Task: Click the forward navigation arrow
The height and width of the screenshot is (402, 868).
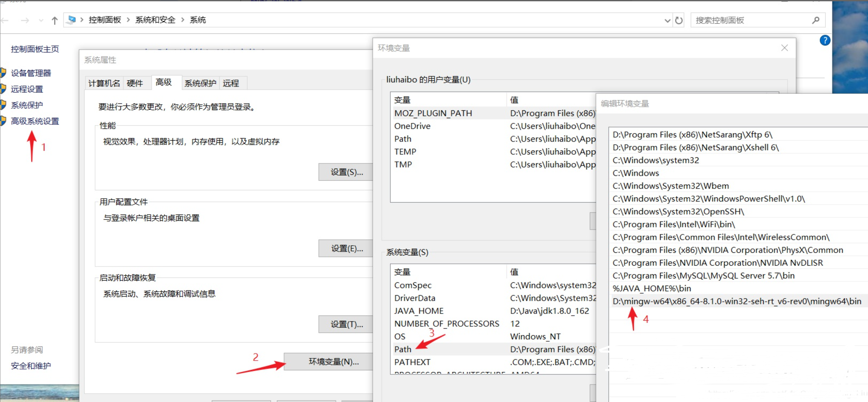Action: click(x=25, y=21)
